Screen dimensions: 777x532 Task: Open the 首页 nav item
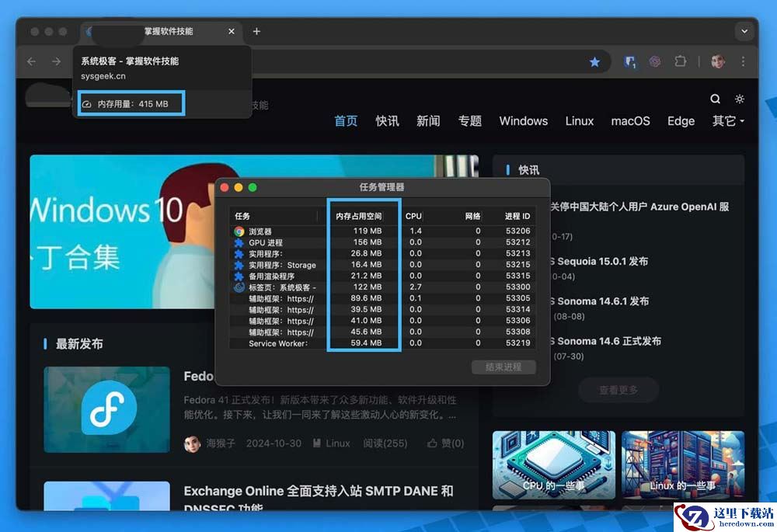point(346,121)
